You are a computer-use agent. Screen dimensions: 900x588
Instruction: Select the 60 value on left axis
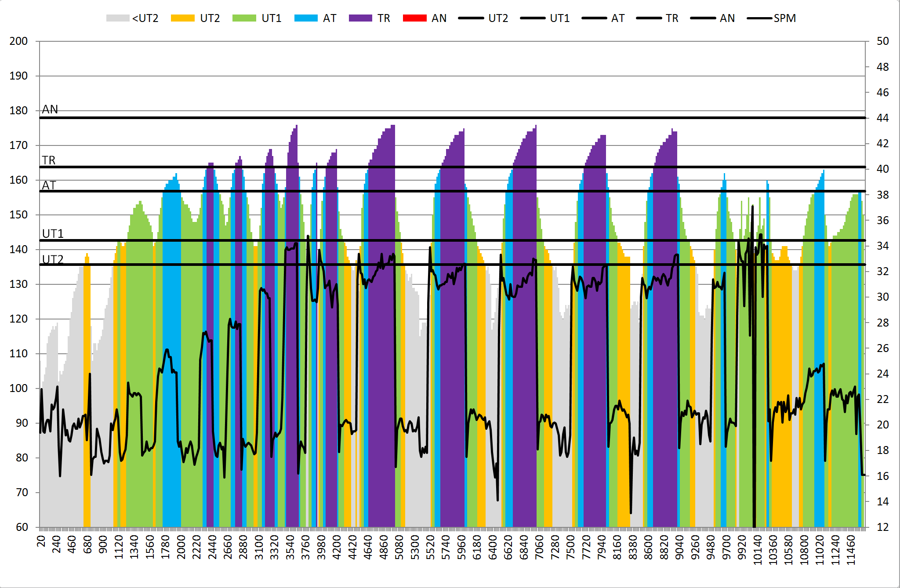click(x=22, y=527)
